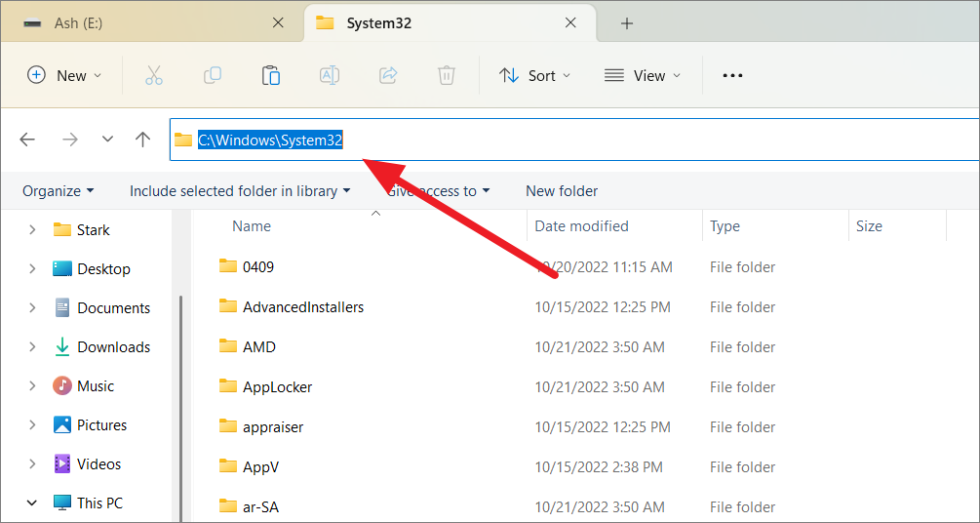The width and height of the screenshot is (980, 523).
Task: Open the Sort dropdown
Action: tap(535, 76)
